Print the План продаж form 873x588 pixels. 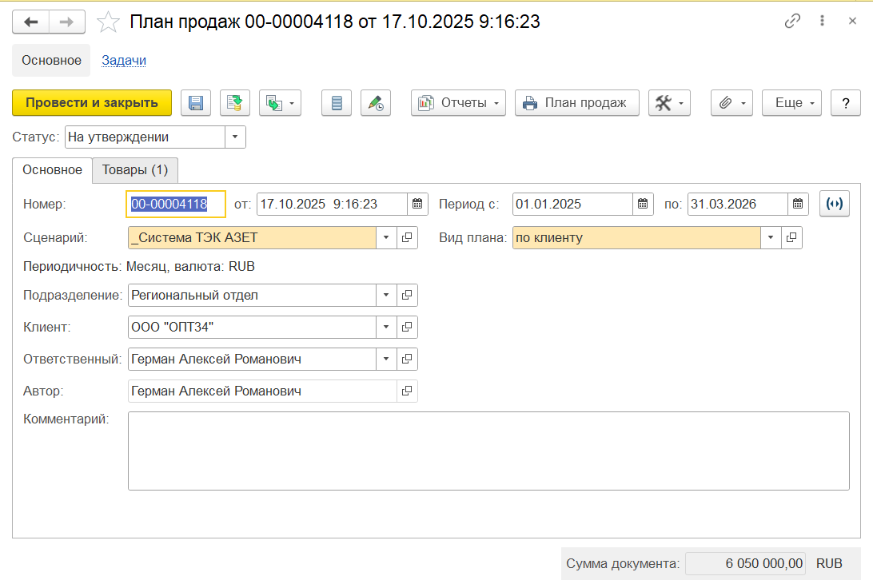[576, 103]
